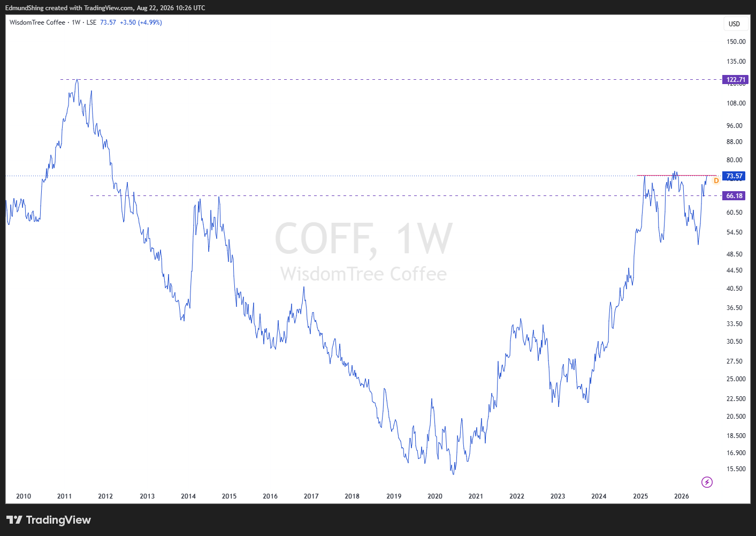Click the purple lightning bolt icon
The width and height of the screenshot is (756, 536).
[707, 482]
